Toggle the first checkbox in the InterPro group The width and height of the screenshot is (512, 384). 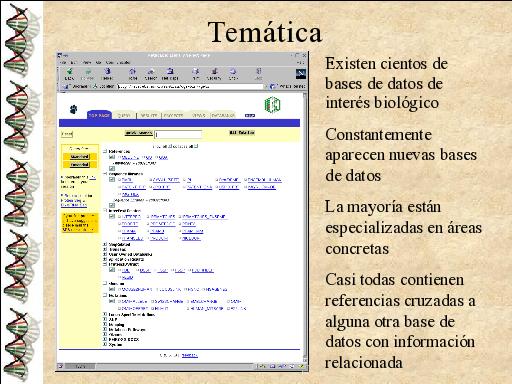[x=112, y=216]
